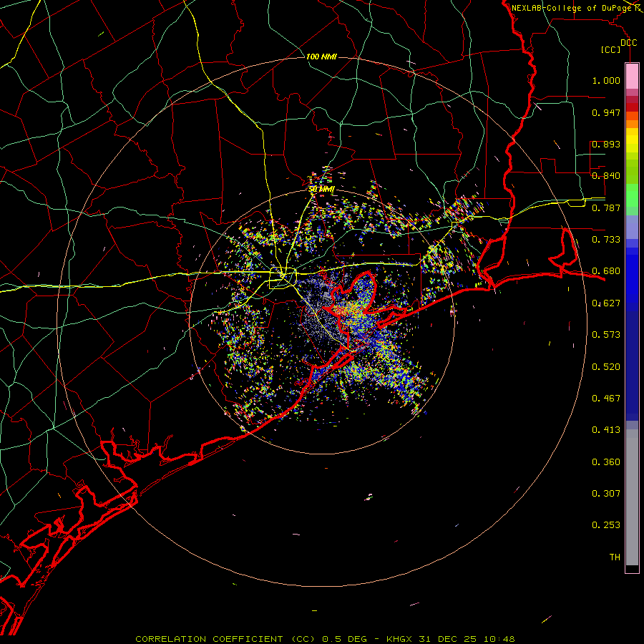Select the 0.893 legend value
This screenshot has width=644, height=644.
click(x=606, y=144)
